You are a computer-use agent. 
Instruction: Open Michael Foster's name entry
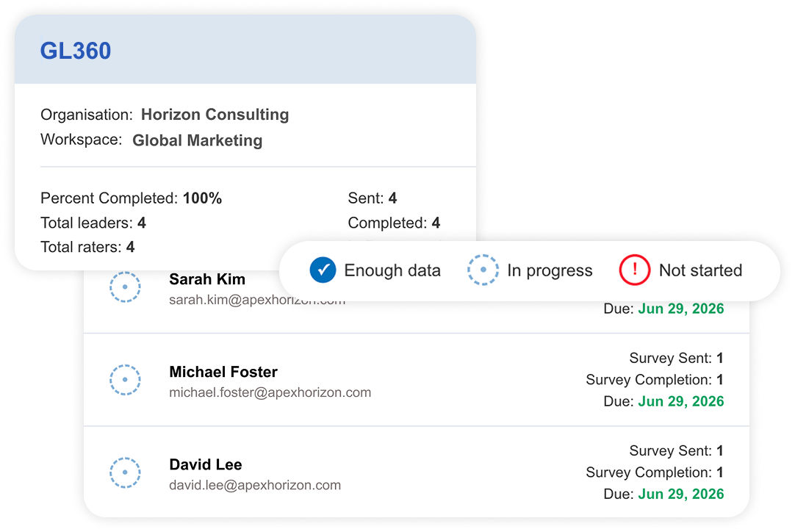tap(223, 372)
